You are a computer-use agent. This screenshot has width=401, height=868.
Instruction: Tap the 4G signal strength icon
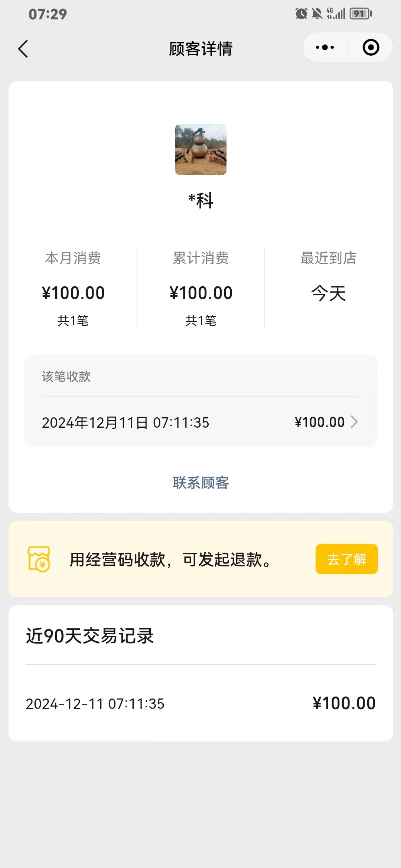336,14
